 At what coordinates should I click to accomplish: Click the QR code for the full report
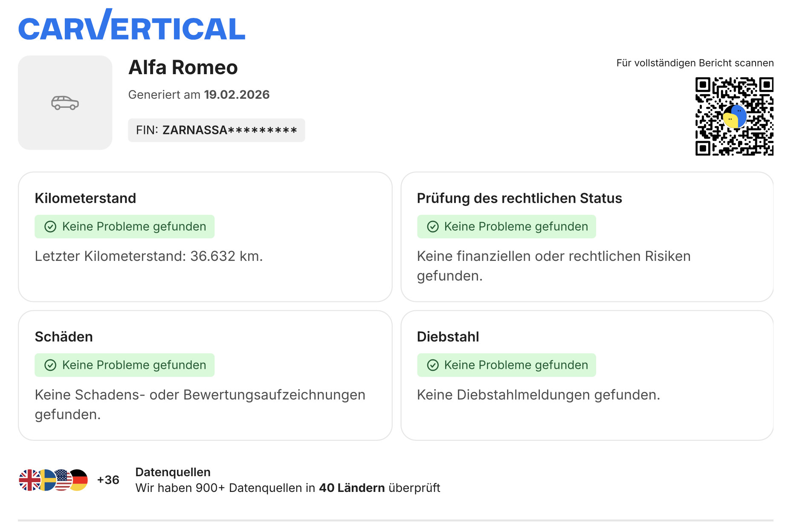(734, 116)
